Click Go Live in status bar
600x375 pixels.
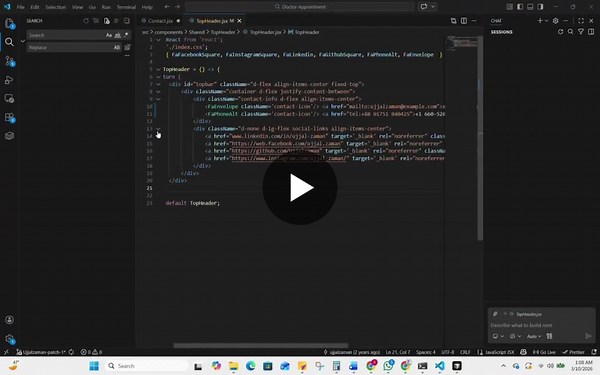544,352
